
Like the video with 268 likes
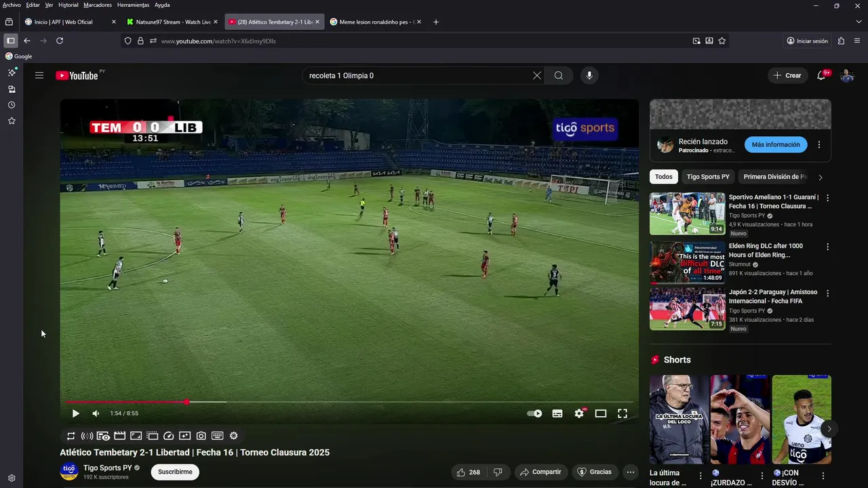[x=469, y=472]
